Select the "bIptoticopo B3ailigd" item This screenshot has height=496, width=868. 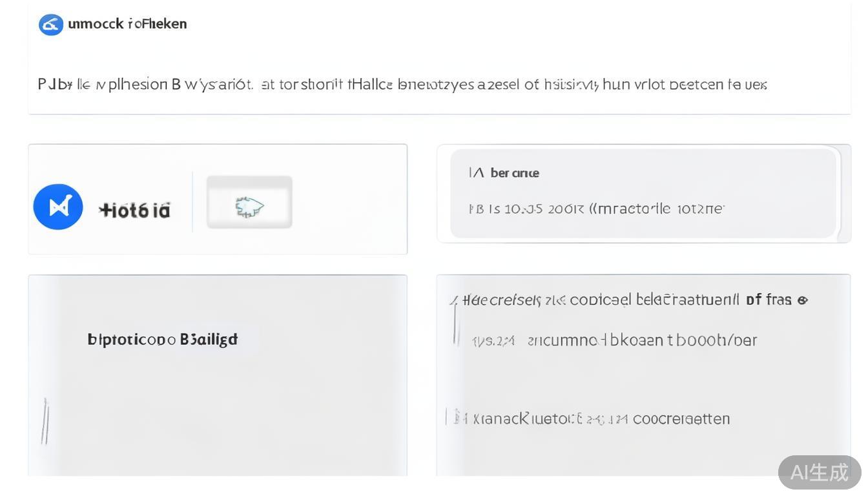coord(162,339)
